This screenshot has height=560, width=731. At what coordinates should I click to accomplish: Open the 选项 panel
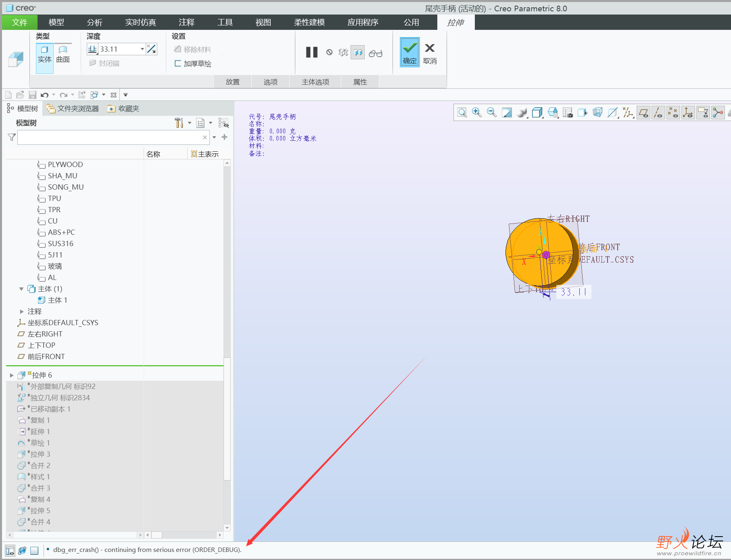pos(270,82)
